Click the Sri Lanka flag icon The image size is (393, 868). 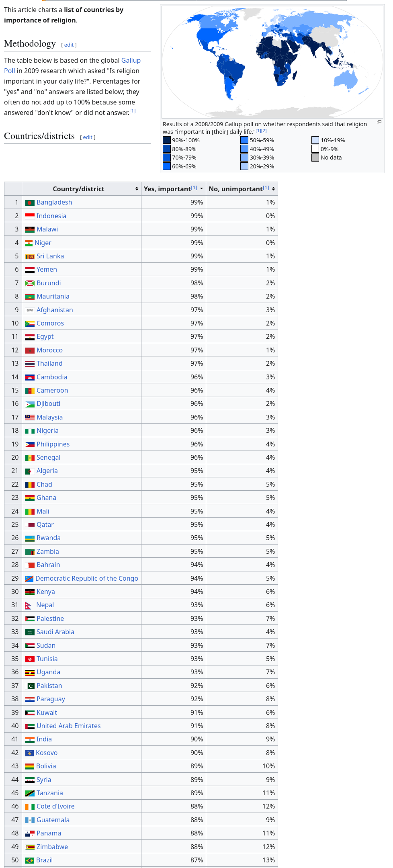[x=30, y=256]
